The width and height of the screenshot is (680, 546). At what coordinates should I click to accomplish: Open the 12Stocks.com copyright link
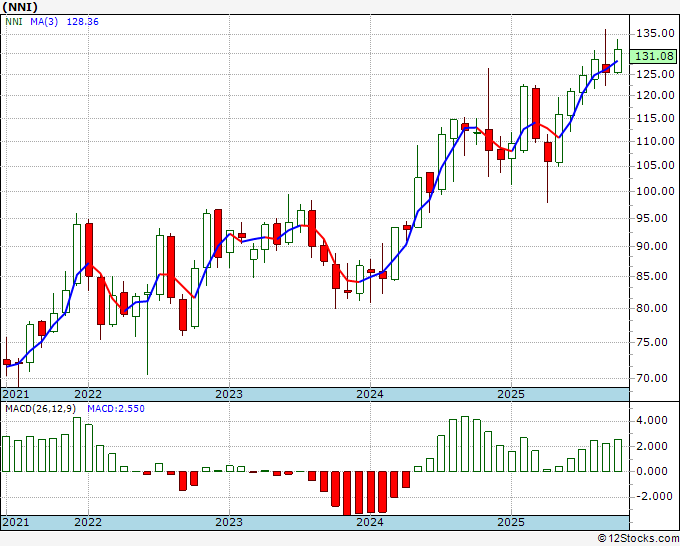point(638,539)
